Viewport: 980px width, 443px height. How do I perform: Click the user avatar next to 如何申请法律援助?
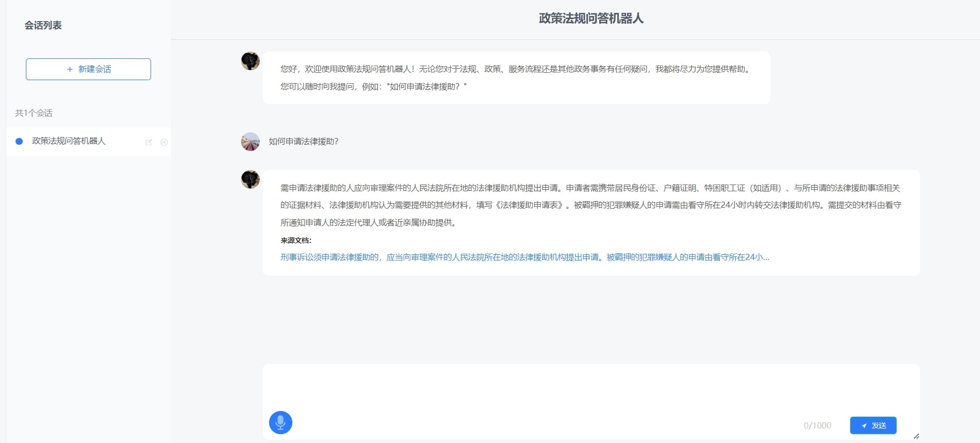click(250, 142)
